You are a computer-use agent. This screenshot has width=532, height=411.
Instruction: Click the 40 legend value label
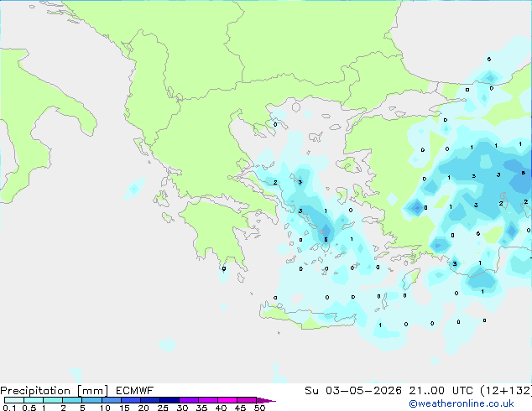pos(221,408)
